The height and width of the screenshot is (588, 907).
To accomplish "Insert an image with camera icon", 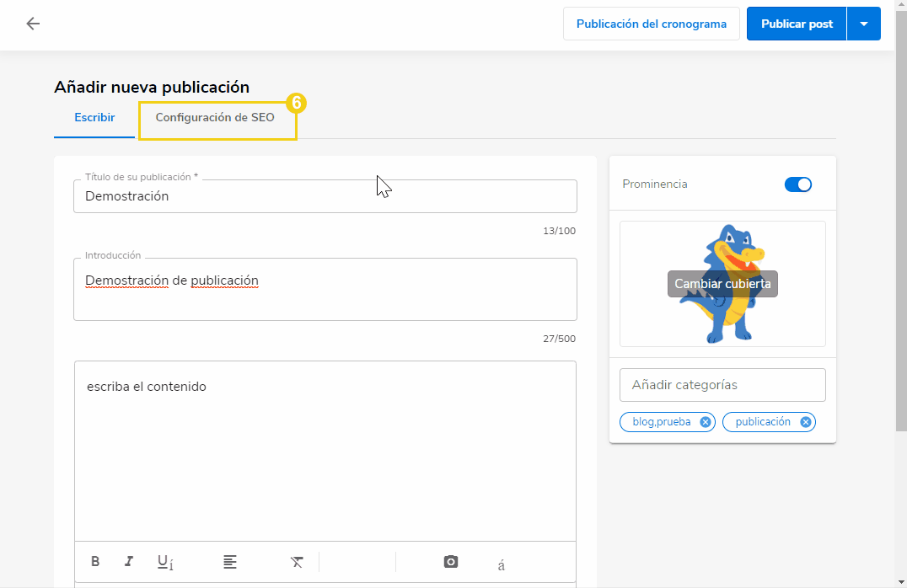I will pos(451,561).
